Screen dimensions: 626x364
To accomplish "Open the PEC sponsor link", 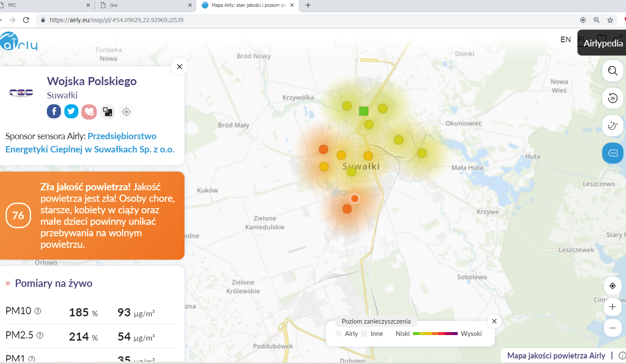I will point(89,143).
